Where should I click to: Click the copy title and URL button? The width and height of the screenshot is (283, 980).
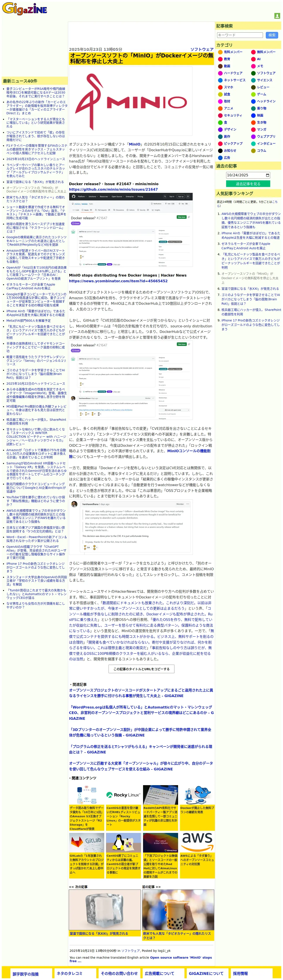point(141,669)
